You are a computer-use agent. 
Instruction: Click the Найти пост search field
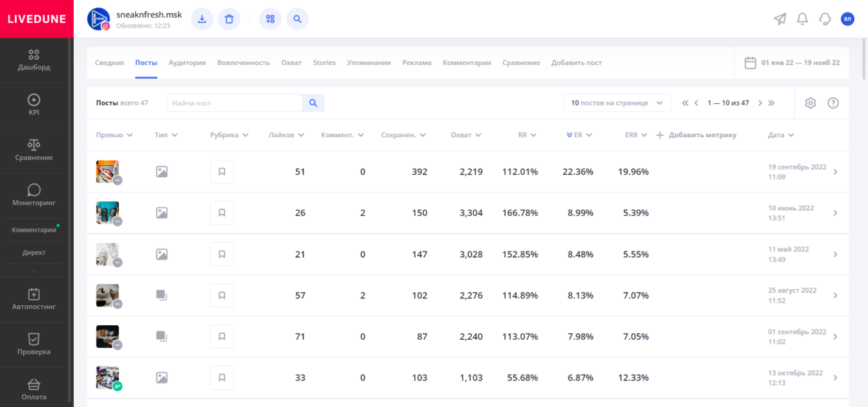(x=234, y=103)
